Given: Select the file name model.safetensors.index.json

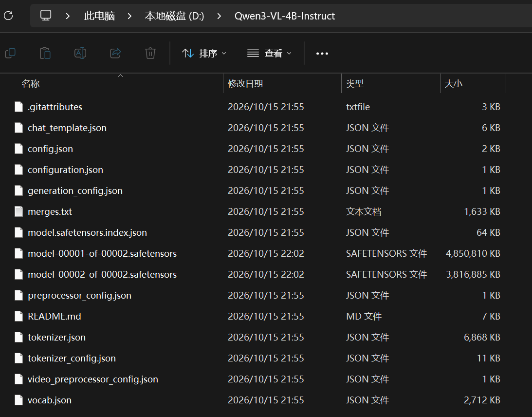Looking at the screenshot, I should pyautogui.click(x=87, y=232).
